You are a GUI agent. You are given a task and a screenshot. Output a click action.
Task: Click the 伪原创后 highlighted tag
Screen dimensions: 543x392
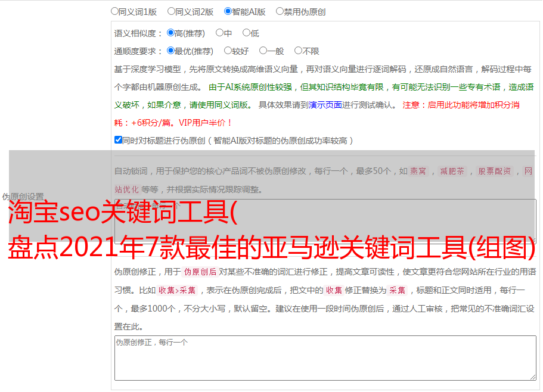(200, 272)
